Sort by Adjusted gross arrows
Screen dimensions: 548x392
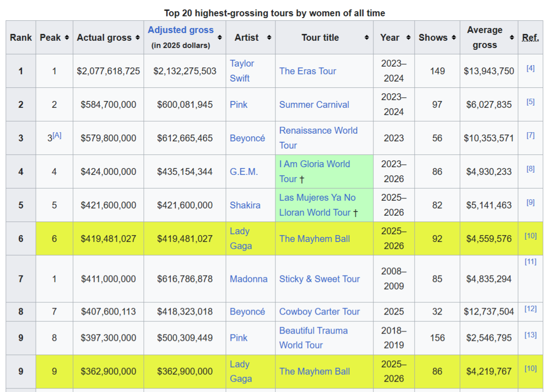pos(220,38)
